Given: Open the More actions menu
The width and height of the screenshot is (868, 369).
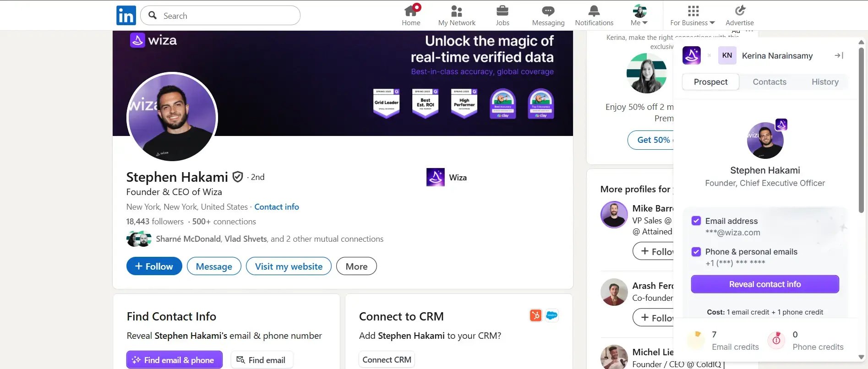Looking at the screenshot, I should click(x=356, y=266).
